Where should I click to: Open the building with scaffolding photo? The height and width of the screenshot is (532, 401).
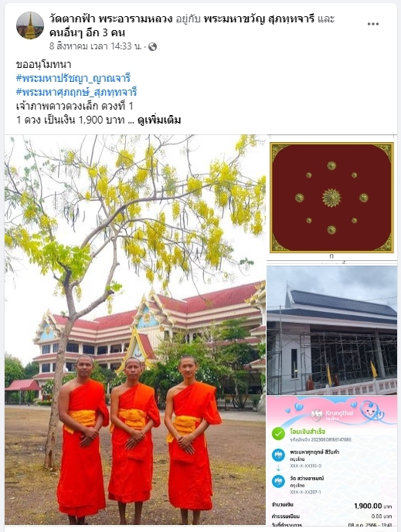[331, 330]
